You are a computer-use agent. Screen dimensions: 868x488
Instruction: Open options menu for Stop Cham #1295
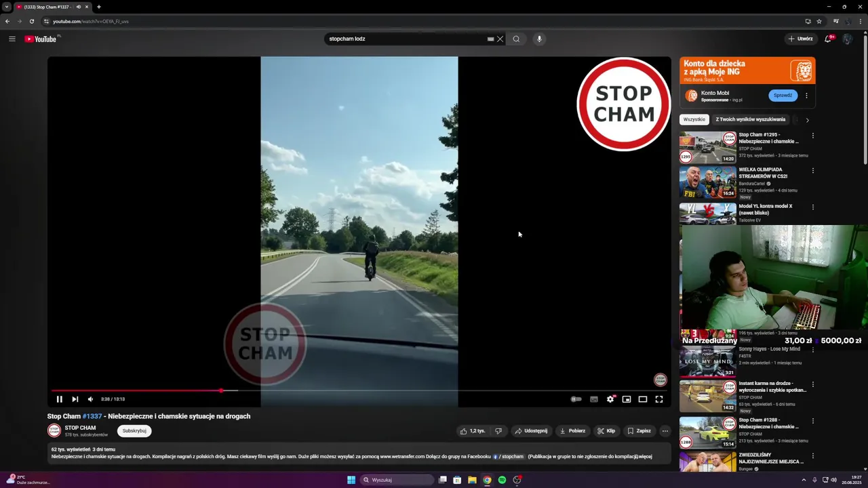[x=813, y=136]
